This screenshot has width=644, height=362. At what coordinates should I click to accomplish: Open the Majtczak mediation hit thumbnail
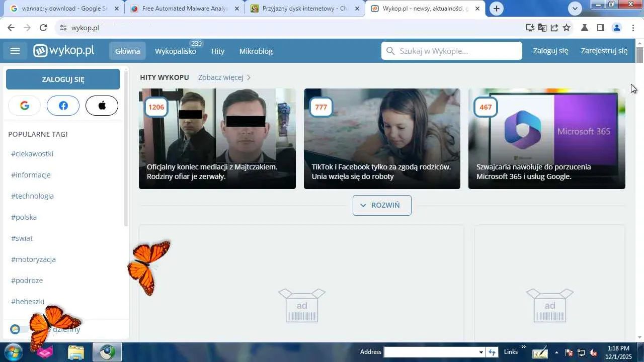click(x=217, y=139)
